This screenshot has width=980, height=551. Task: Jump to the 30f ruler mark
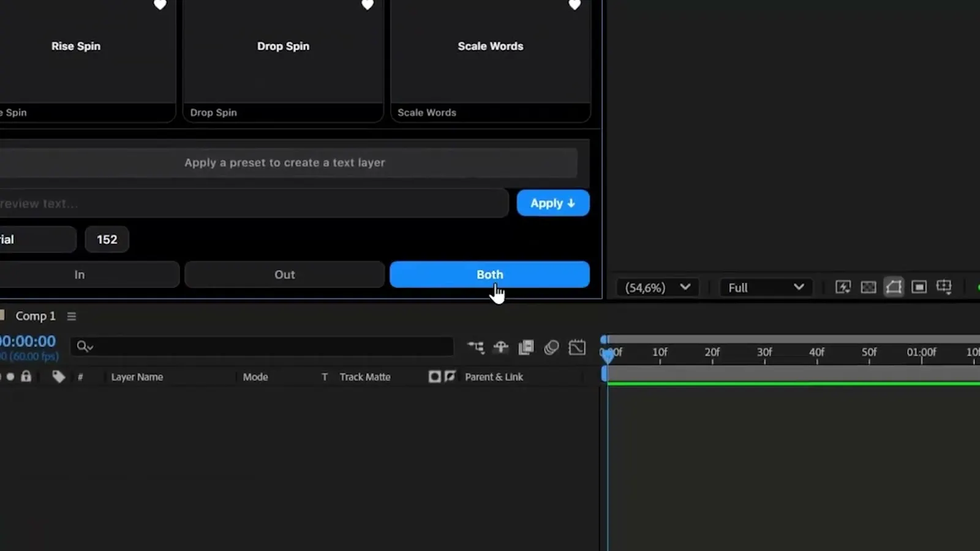[x=764, y=352]
